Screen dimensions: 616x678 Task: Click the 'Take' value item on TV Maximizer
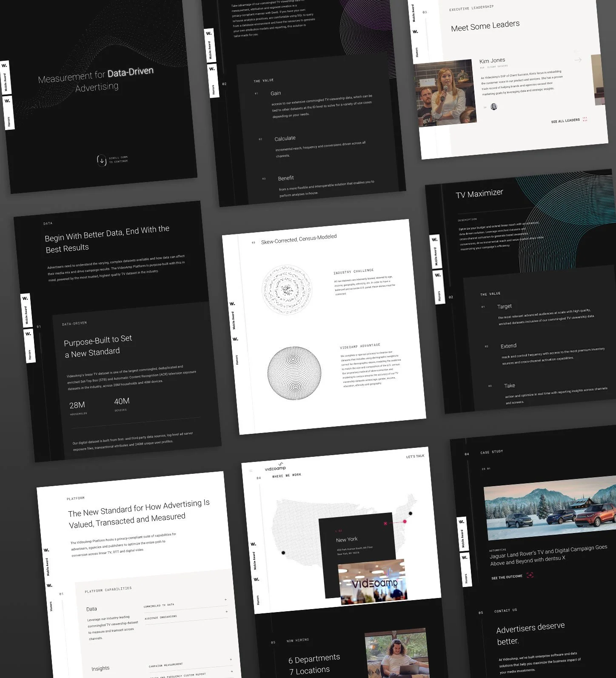tap(509, 386)
